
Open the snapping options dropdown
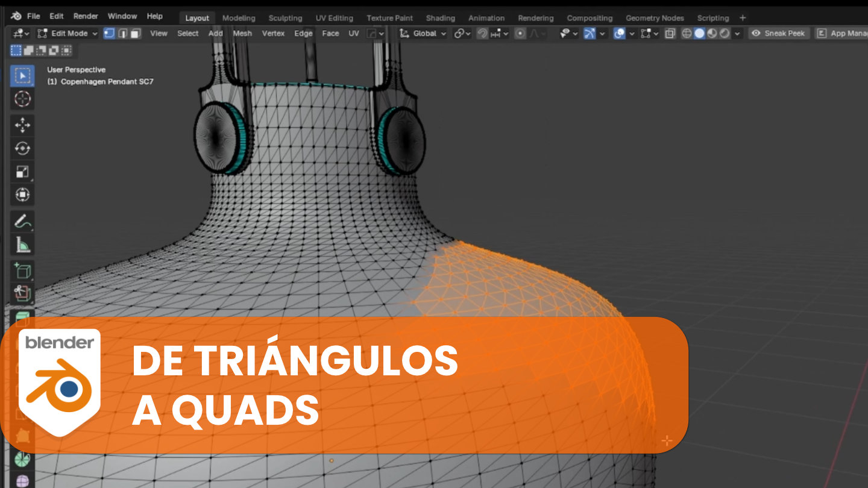click(499, 34)
